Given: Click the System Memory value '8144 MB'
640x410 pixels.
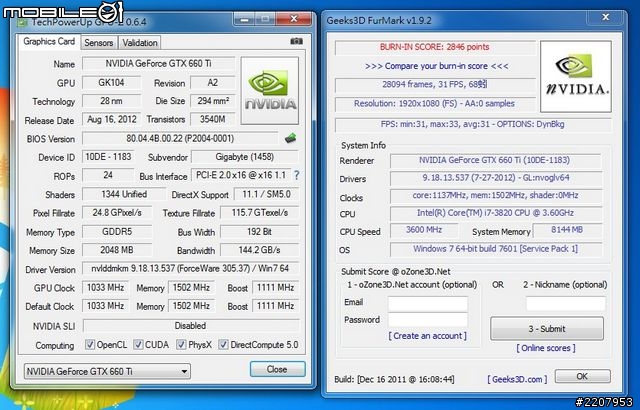Looking at the screenshot, I should 567,230.
